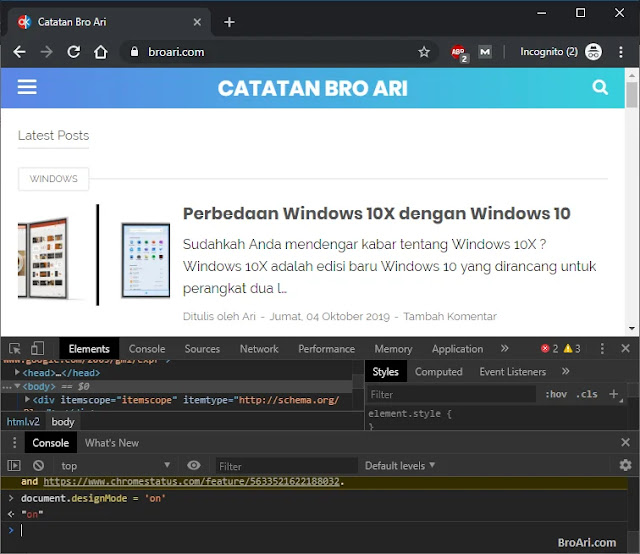The image size is (640, 554).
Task: Collapse the body element node
Action: 17,386
